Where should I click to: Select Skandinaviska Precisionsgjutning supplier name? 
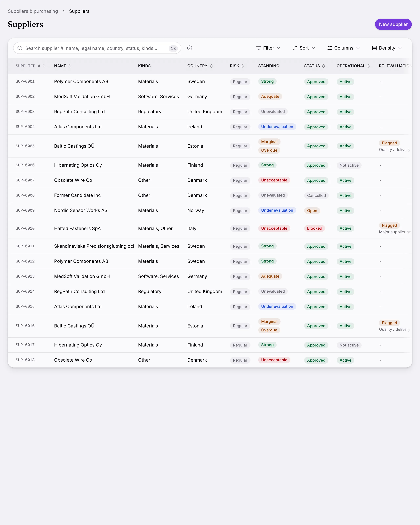click(94, 246)
